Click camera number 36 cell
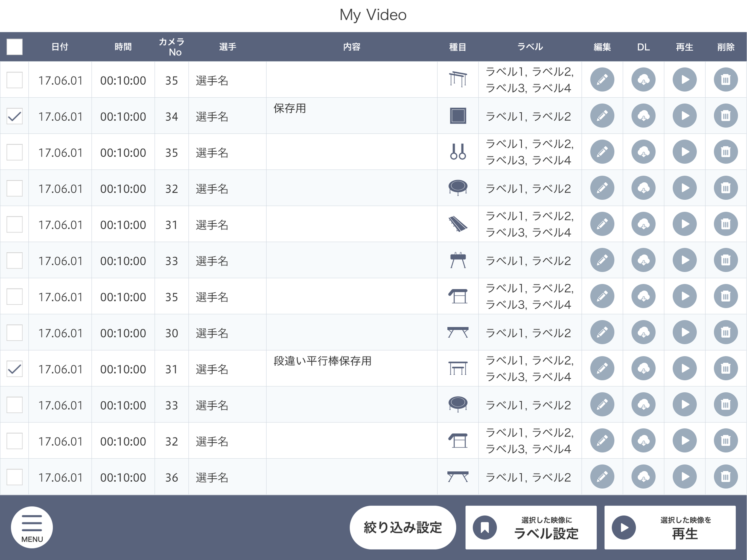Viewport: 747px width, 560px height. pyautogui.click(x=171, y=477)
